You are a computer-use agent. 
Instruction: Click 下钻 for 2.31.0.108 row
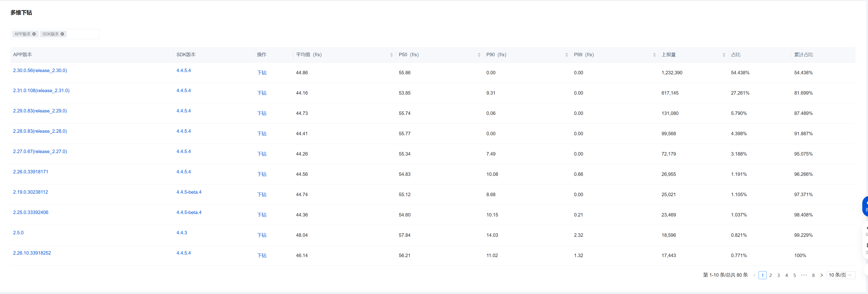[x=261, y=93]
